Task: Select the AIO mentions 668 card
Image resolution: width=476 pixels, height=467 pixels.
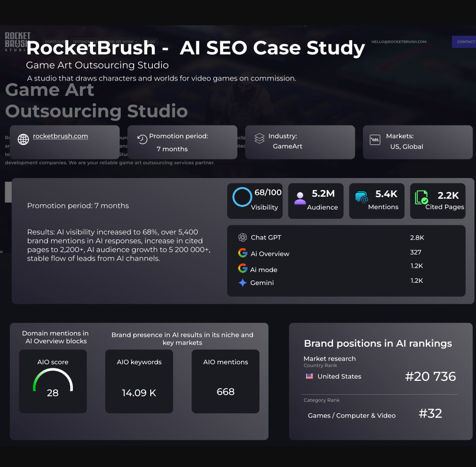Action: (226, 381)
